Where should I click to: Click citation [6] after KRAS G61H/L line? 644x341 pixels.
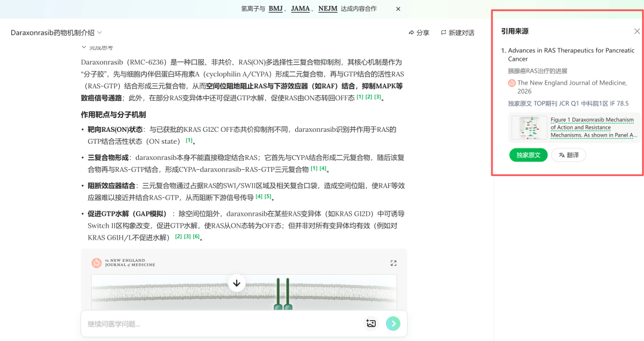[196, 237]
